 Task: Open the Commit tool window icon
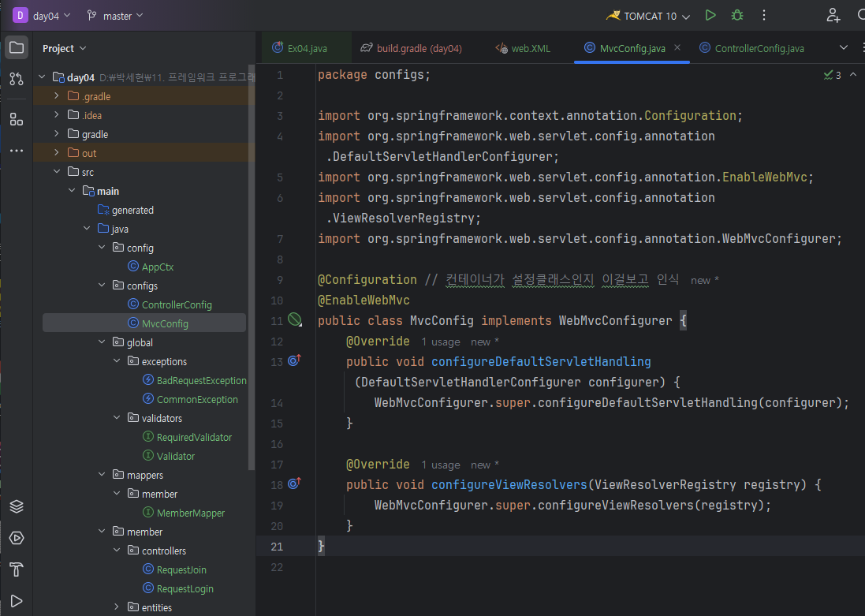point(17,79)
